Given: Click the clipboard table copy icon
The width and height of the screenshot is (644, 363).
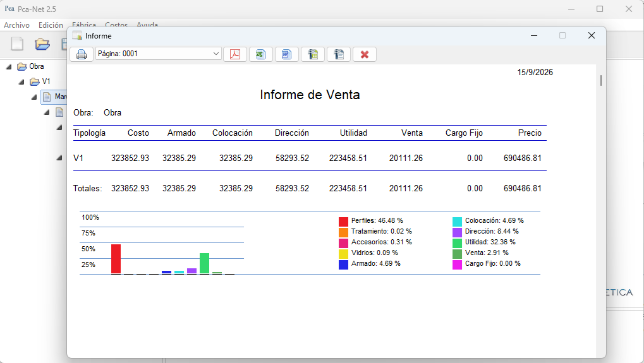Looking at the screenshot, I should click(313, 54).
